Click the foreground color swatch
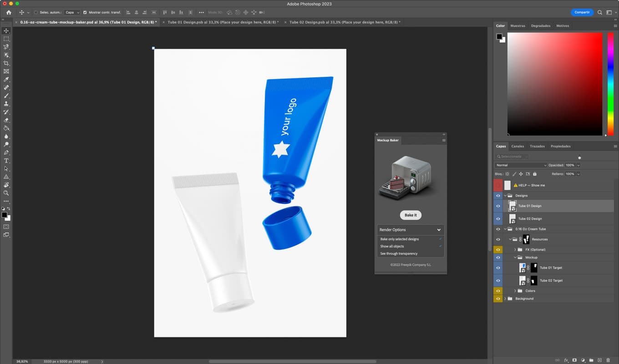The height and width of the screenshot is (364, 619). click(5, 214)
